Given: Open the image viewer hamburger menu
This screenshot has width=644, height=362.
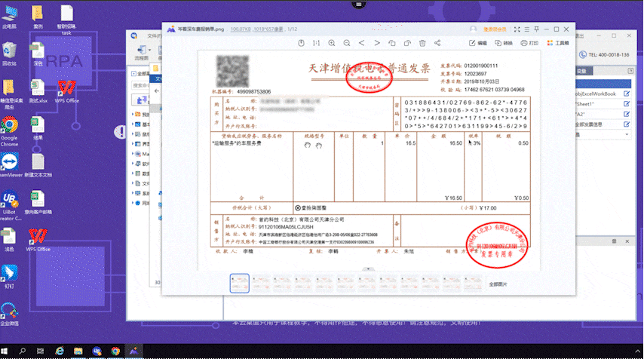Looking at the screenshot, I should click(527, 29).
